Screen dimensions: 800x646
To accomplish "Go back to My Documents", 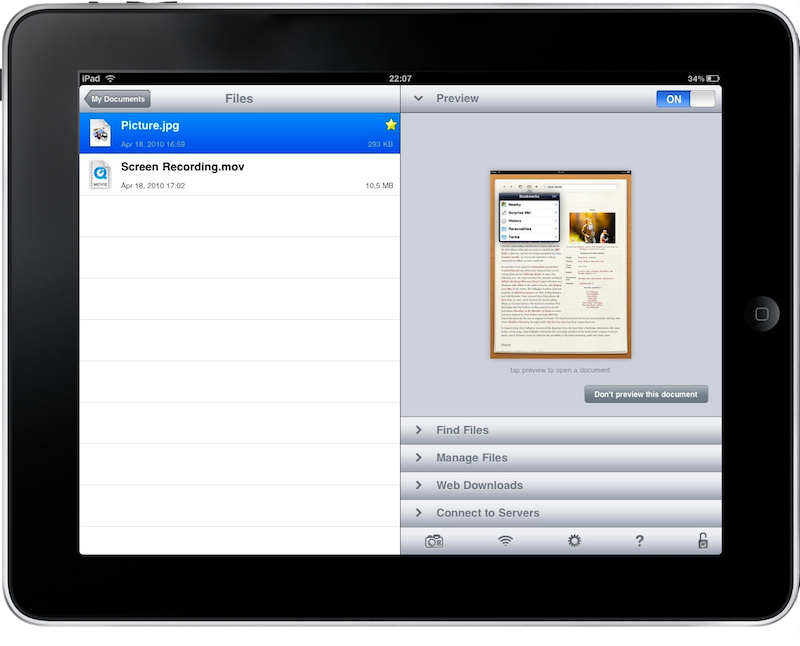I will click(x=115, y=99).
